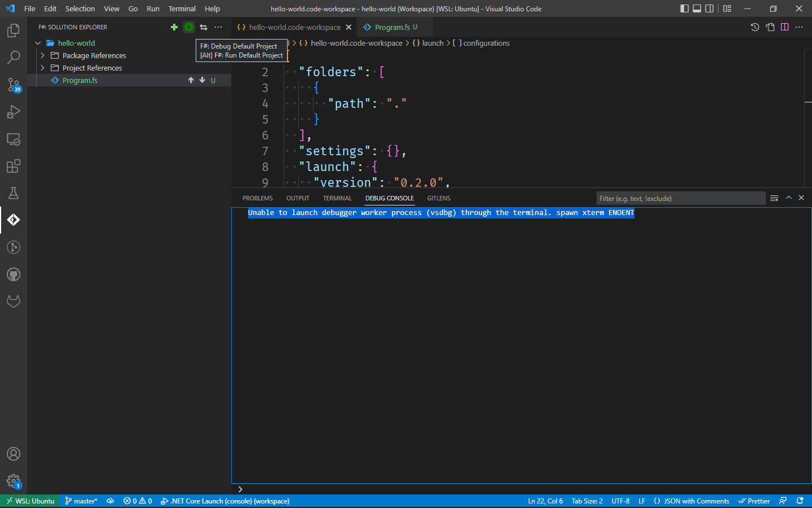Image resolution: width=812 pixels, height=508 pixels.
Task: Open the Accounts menu
Action: pos(14,454)
